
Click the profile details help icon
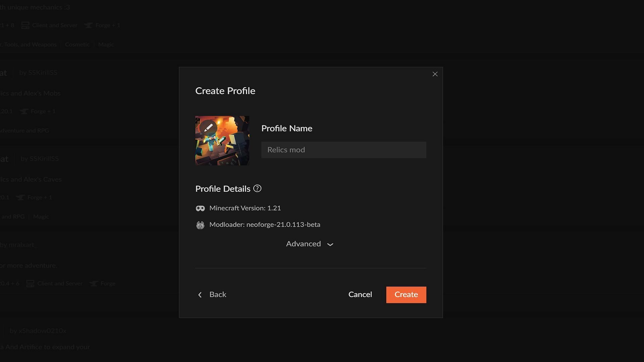tap(257, 189)
